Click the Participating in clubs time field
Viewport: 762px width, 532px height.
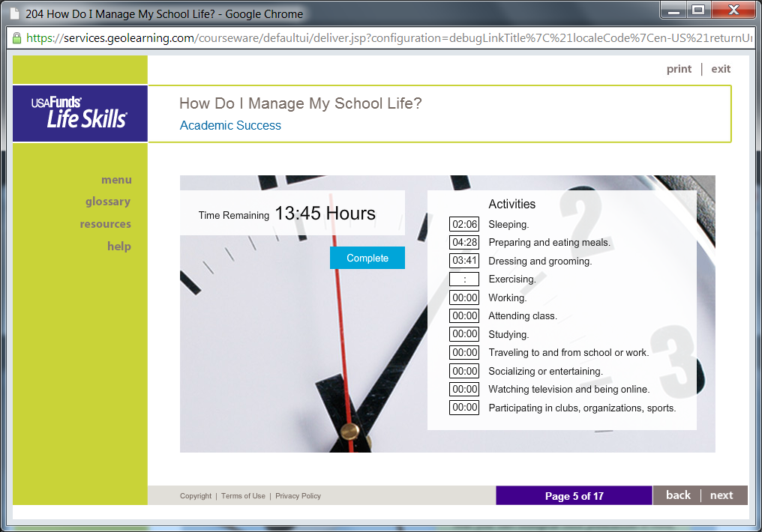464,408
